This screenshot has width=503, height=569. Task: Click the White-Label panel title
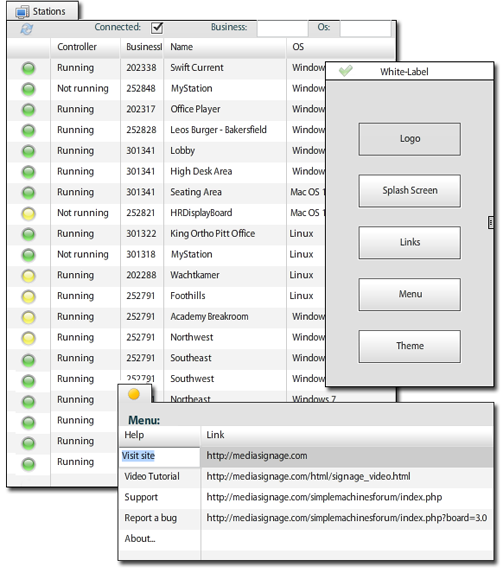[404, 71]
